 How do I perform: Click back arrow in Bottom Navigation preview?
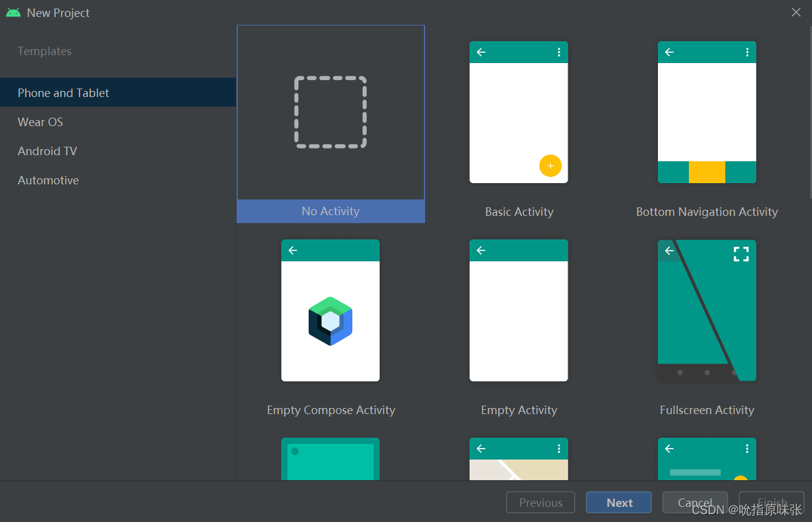(x=669, y=52)
